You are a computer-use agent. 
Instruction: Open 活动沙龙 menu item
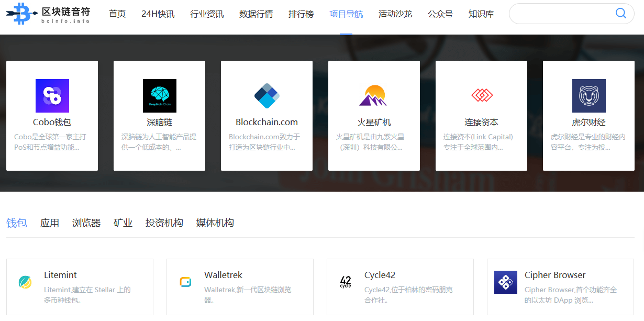(395, 14)
